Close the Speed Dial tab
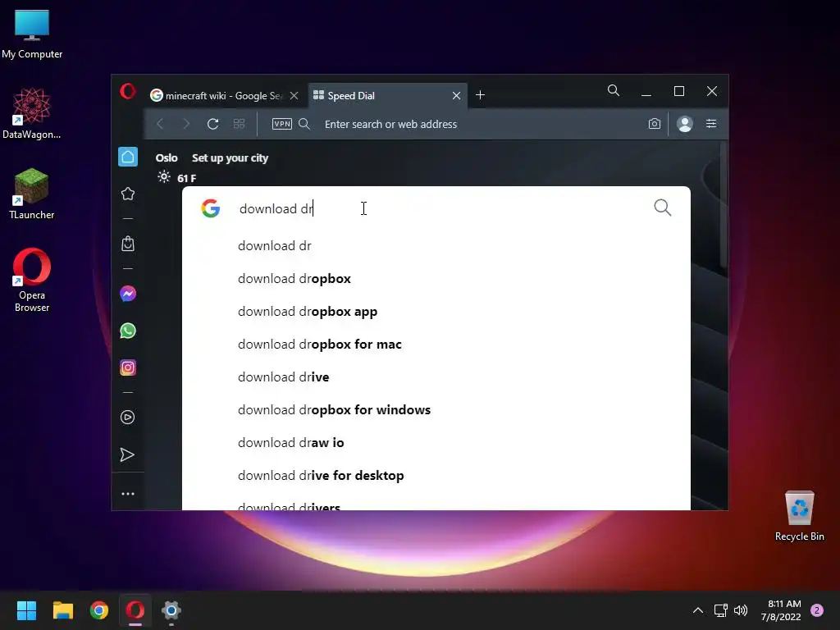The width and height of the screenshot is (840, 630). [456, 95]
